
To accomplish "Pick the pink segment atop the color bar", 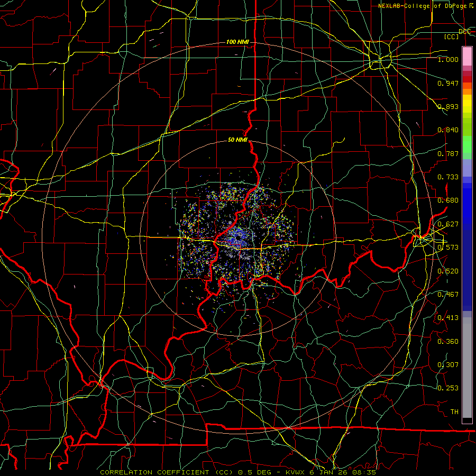I will click(x=467, y=57).
